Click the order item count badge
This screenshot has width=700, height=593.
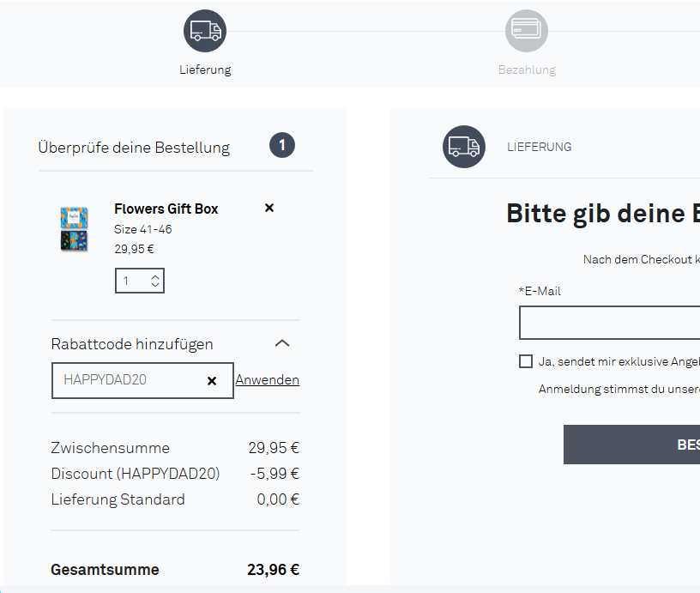click(x=282, y=146)
